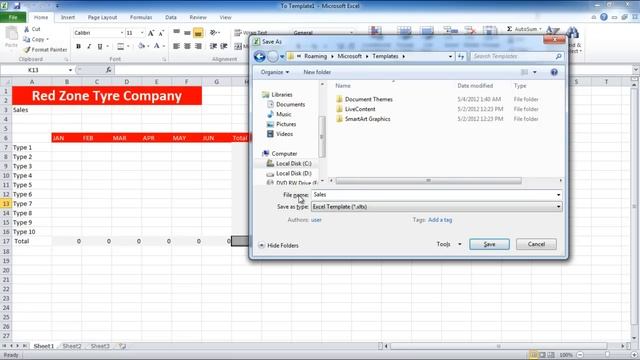Click the Copy command in Clipboard group
Viewport: 640px width, 360px height.
click(x=36, y=39)
